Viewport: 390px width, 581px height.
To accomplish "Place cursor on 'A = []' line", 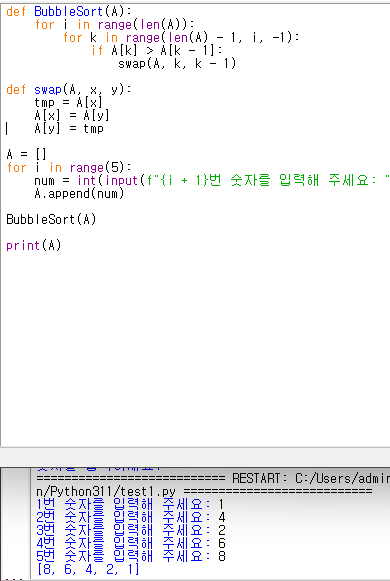I will coord(26,155).
